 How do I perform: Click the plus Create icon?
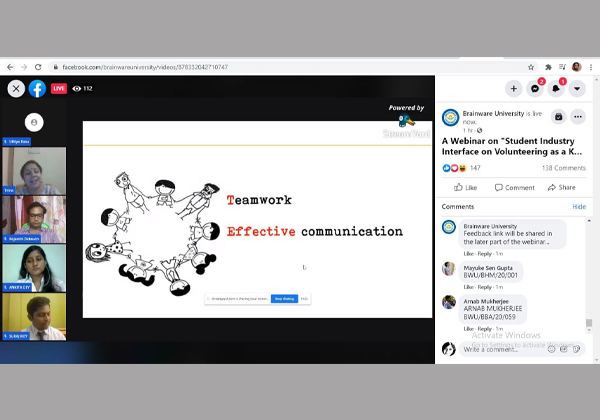[514, 88]
